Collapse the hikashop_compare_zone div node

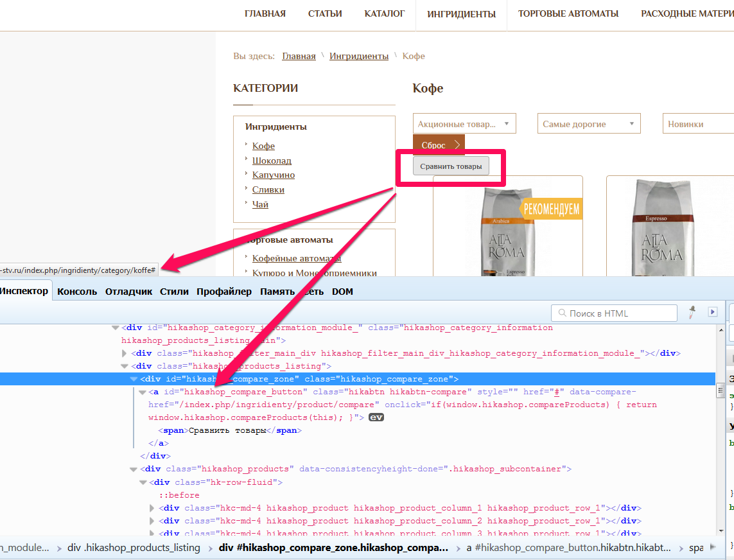pyautogui.click(x=134, y=379)
